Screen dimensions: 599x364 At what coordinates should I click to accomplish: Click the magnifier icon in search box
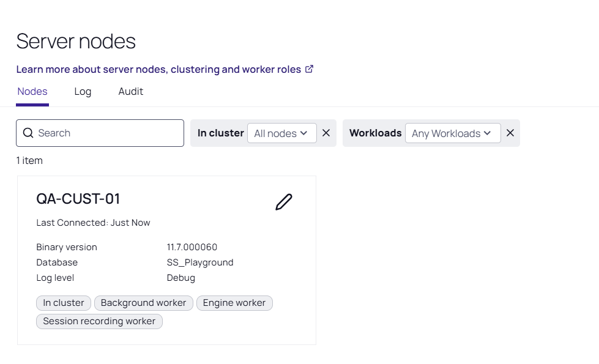coord(28,133)
